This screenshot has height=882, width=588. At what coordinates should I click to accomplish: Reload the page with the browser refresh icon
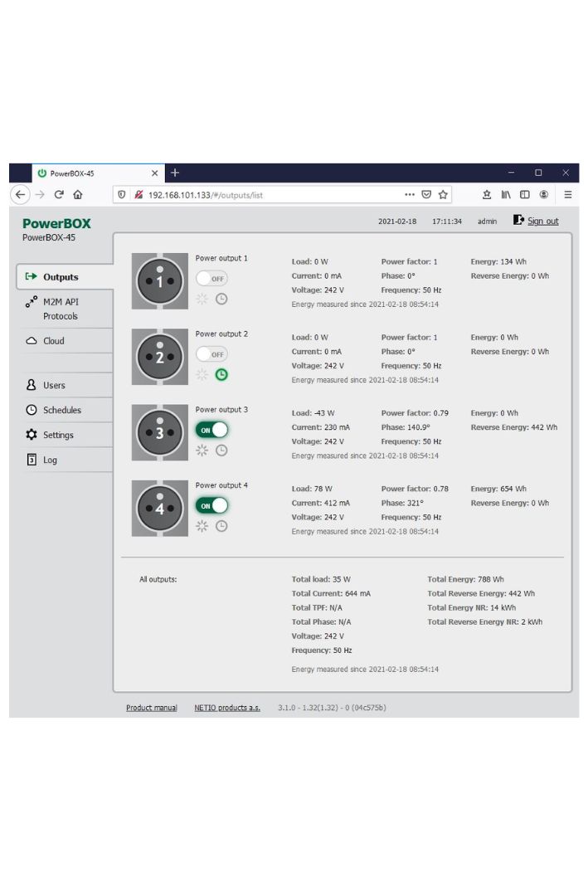coord(59,195)
